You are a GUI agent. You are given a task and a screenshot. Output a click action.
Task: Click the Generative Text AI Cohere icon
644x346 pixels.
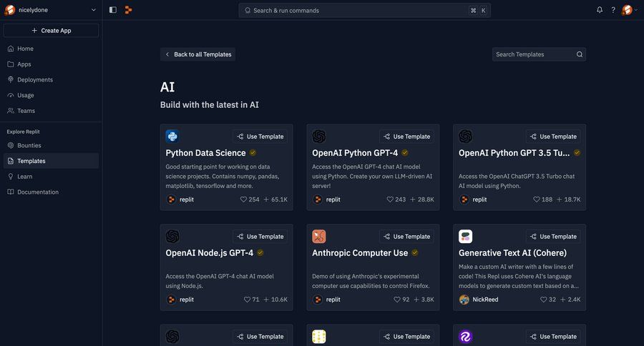tap(465, 236)
